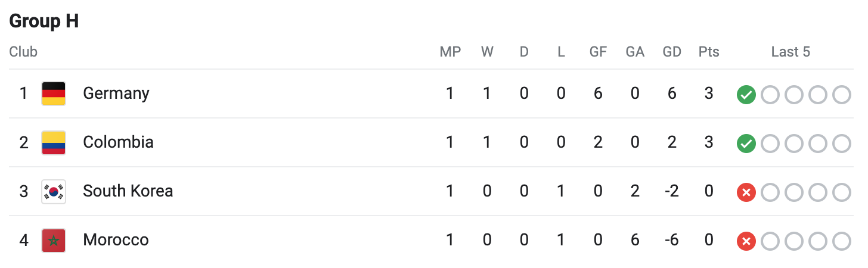Click the Pts column header
The image size is (868, 268).
point(709,52)
